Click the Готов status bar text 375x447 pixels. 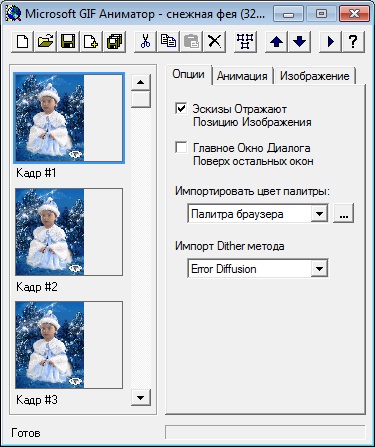coord(26,433)
